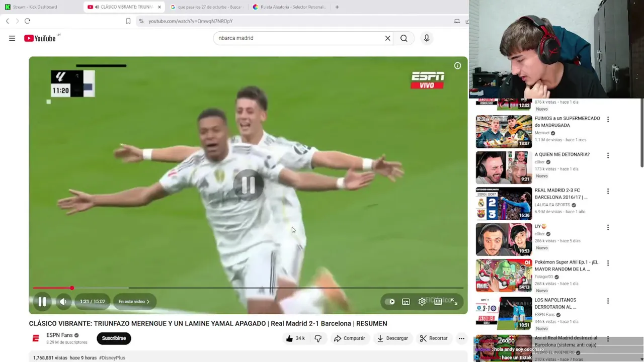The image size is (644, 362).
Task: Start voice search with the microphone icon
Action: point(427,38)
